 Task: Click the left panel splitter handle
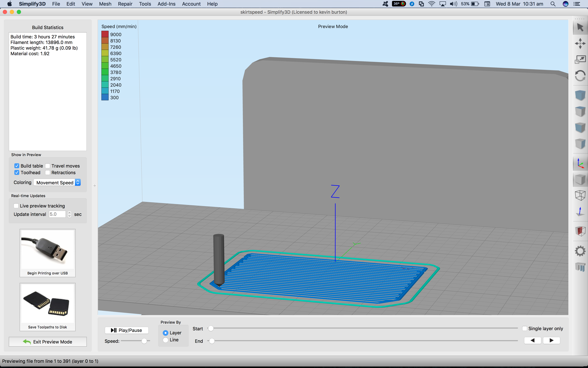95,186
